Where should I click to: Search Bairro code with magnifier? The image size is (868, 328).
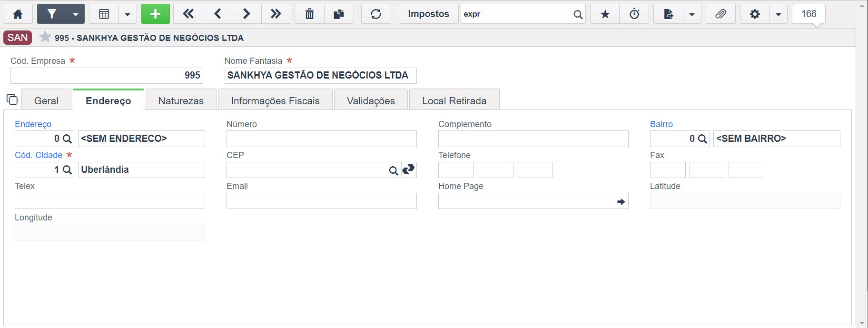[702, 139]
